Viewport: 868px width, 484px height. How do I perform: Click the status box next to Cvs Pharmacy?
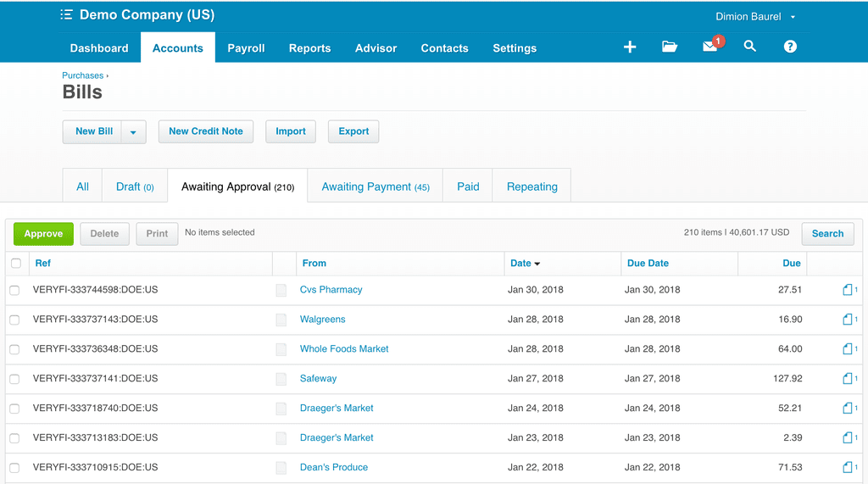[281, 290]
